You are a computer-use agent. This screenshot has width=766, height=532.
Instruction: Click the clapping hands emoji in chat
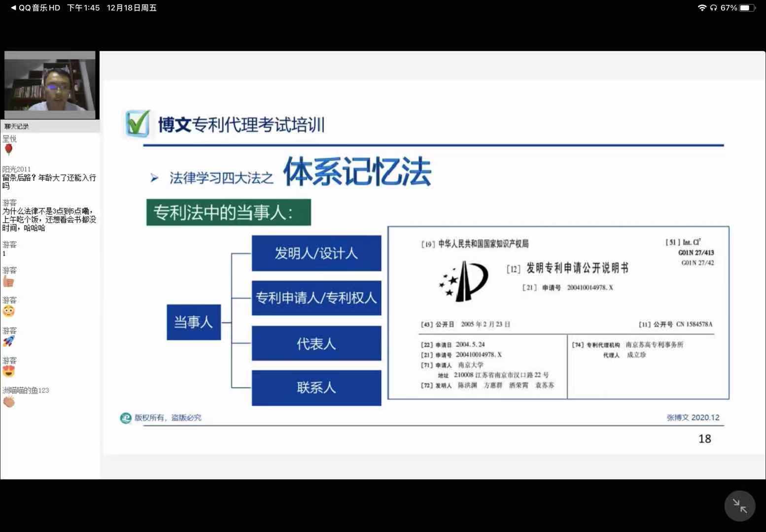(8, 402)
